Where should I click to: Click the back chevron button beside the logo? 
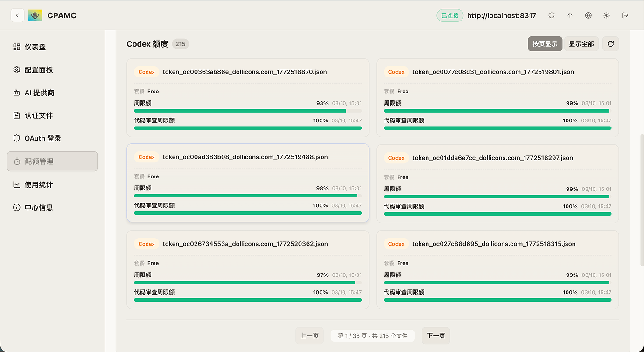click(17, 15)
